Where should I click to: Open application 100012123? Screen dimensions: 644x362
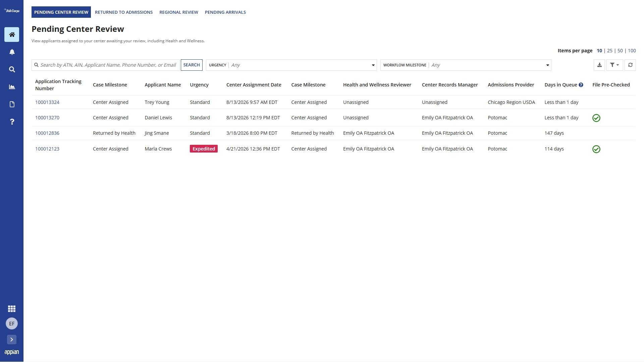(47, 149)
